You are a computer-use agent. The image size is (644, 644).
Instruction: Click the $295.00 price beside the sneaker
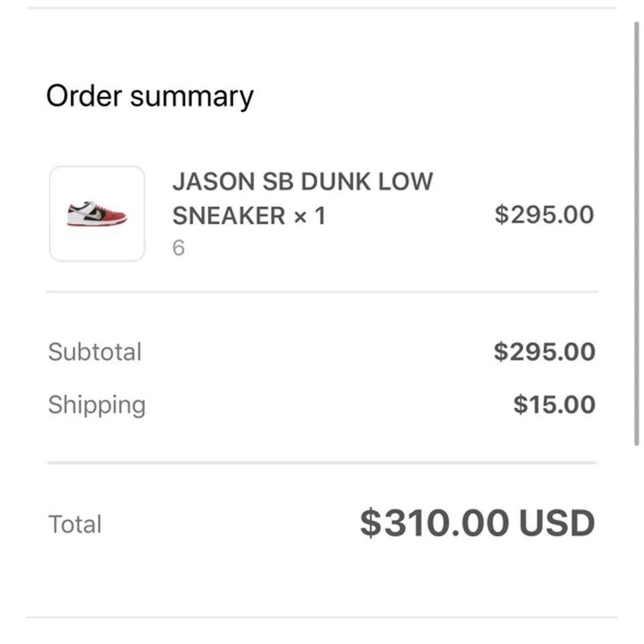tap(544, 215)
